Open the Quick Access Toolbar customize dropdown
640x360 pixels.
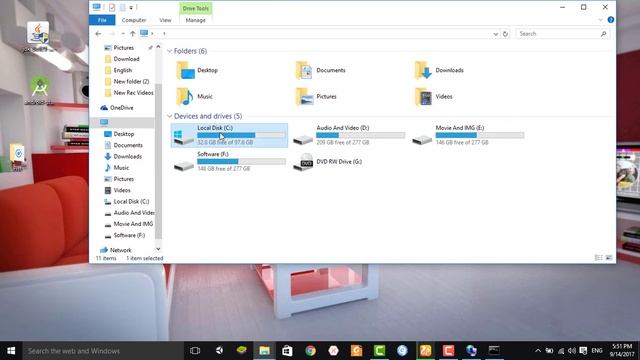coord(131,7)
